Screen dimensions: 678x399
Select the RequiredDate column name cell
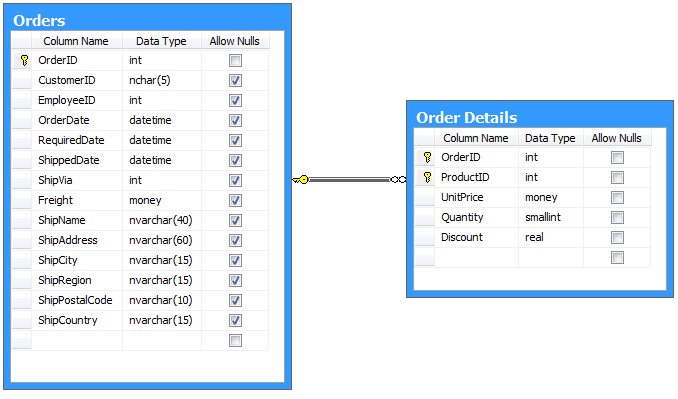[77, 140]
